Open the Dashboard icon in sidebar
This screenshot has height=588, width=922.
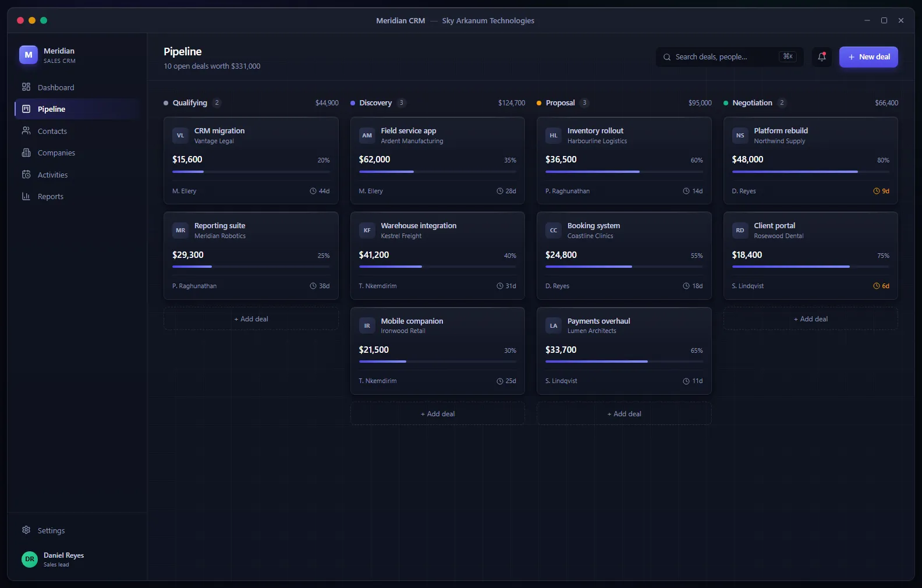[26, 87]
